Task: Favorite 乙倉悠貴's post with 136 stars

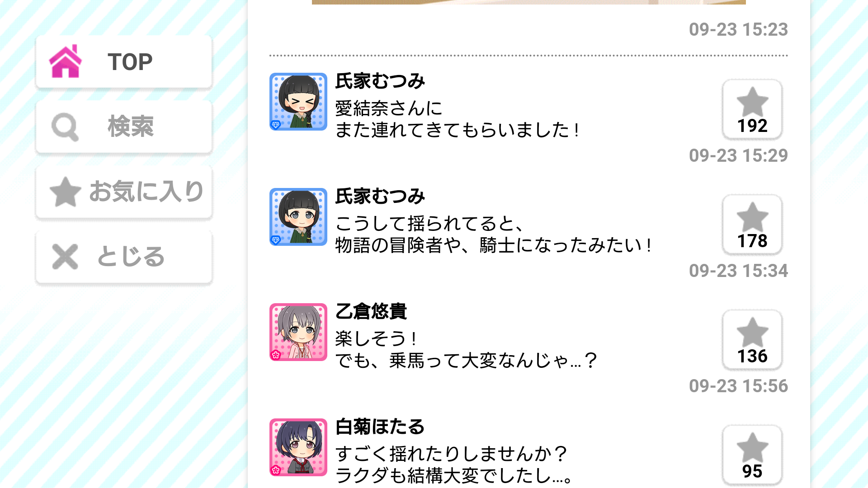Action: [752, 340]
